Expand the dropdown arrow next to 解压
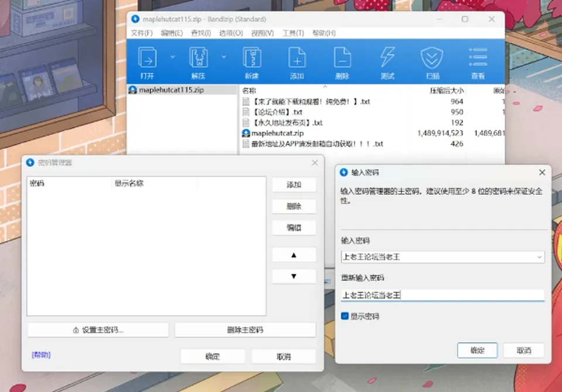 pos(224,57)
